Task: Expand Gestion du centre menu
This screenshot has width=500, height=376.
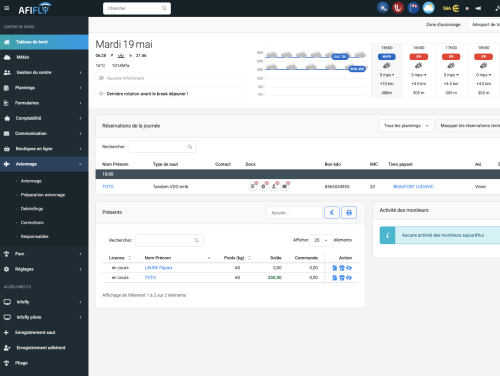Action: pyautogui.click(x=44, y=72)
